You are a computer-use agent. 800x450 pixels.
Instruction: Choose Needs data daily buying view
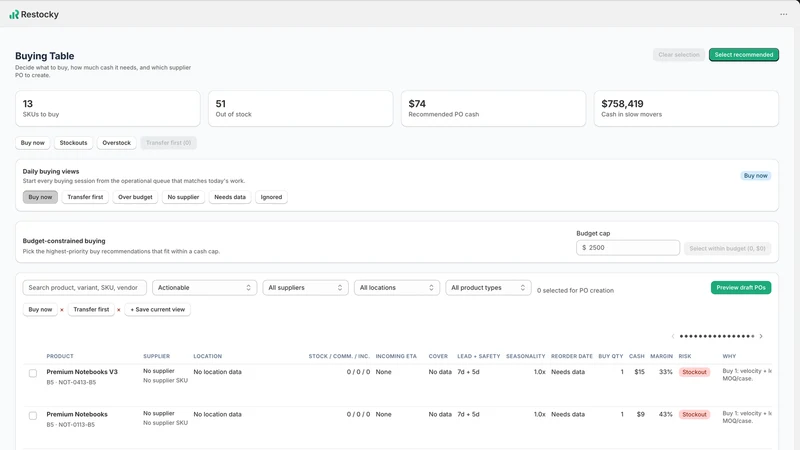(x=230, y=197)
